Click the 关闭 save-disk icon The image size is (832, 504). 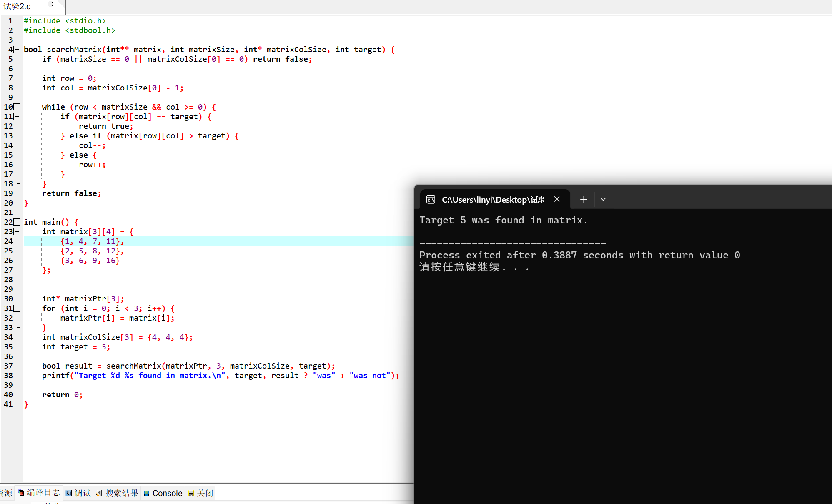tap(191, 493)
